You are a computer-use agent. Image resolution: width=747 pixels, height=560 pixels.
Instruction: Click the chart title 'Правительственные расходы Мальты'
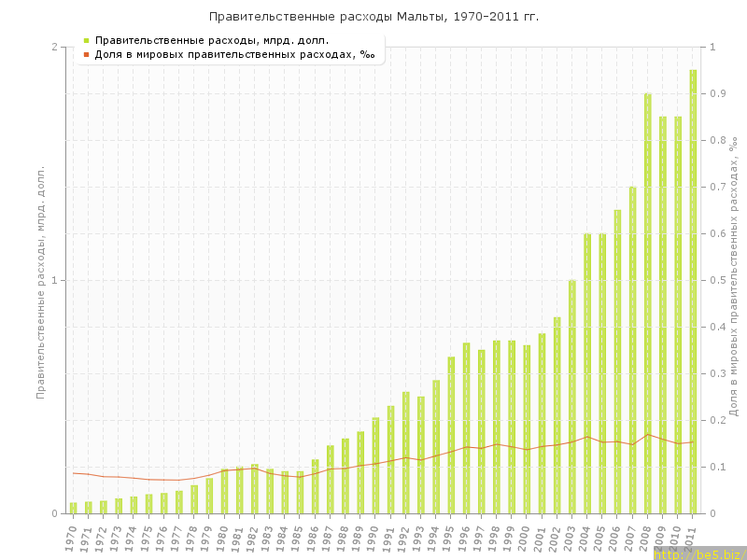373,17
